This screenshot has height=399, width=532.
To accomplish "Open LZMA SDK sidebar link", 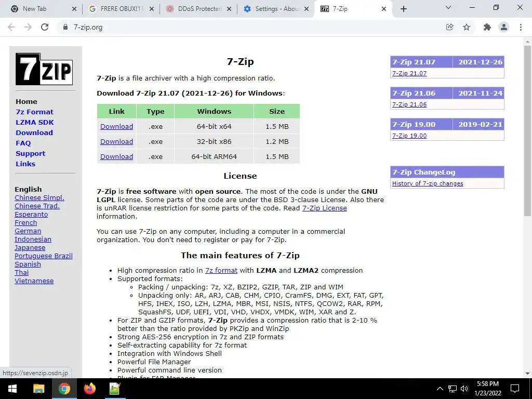I will [x=35, y=123].
